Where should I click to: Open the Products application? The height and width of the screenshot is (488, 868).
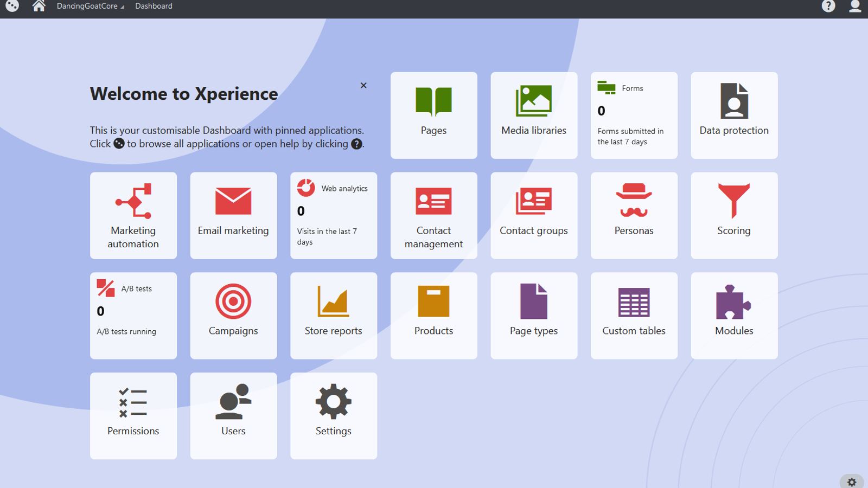coord(433,316)
